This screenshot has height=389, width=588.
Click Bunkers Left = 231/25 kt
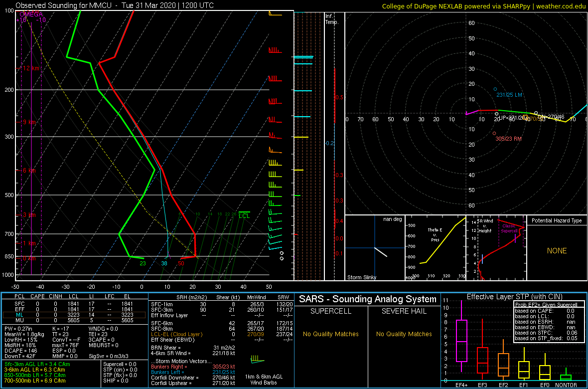(x=193, y=372)
